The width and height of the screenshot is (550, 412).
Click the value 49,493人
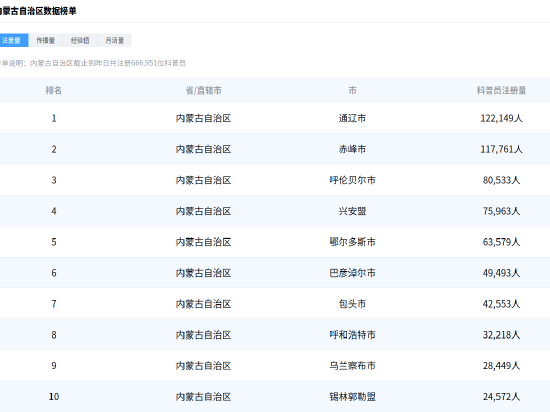tap(501, 273)
